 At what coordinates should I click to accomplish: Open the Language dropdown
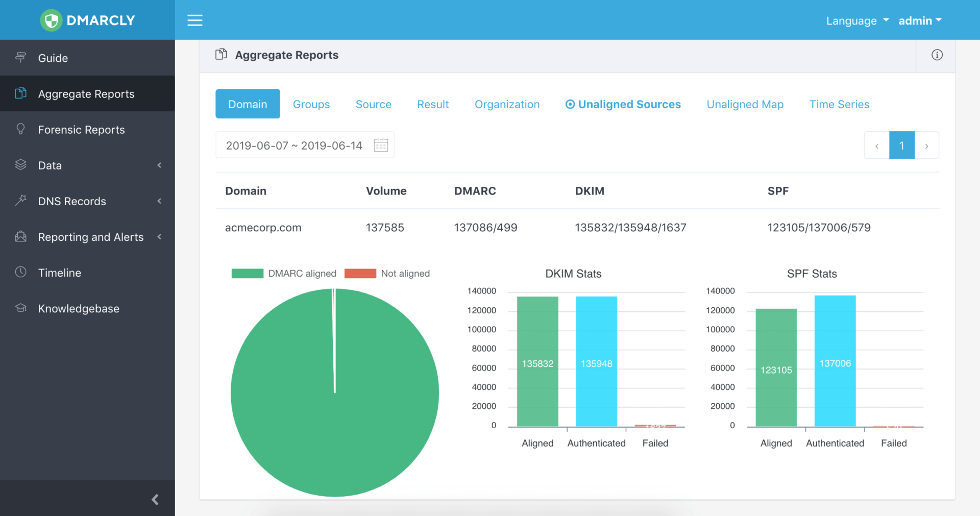[857, 21]
